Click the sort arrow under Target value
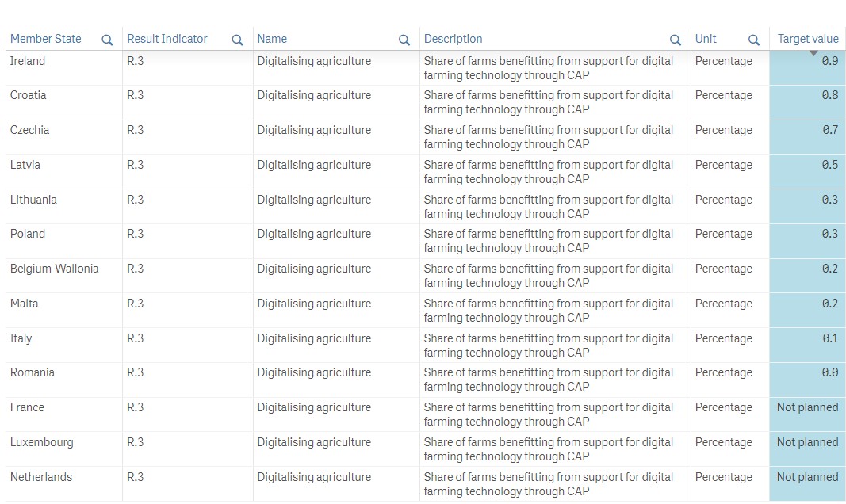 click(813, 53)
